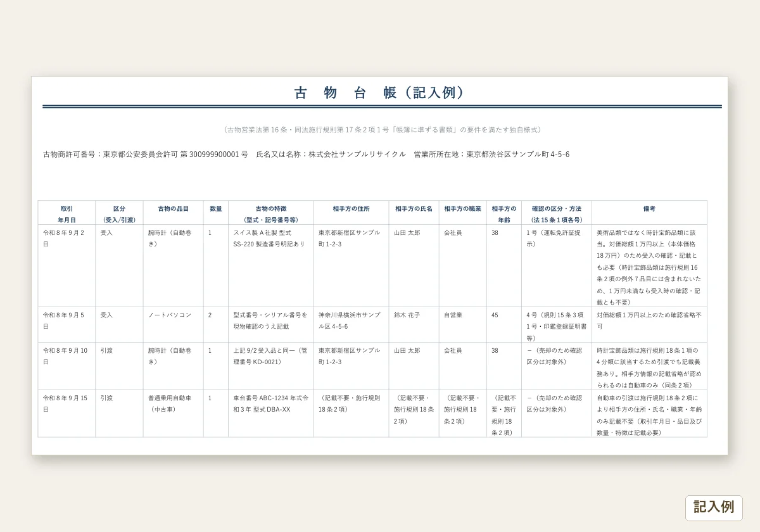The image size is (760, 532).
Task: Click the 古物の特徴 column header
Action: point(271,213)
